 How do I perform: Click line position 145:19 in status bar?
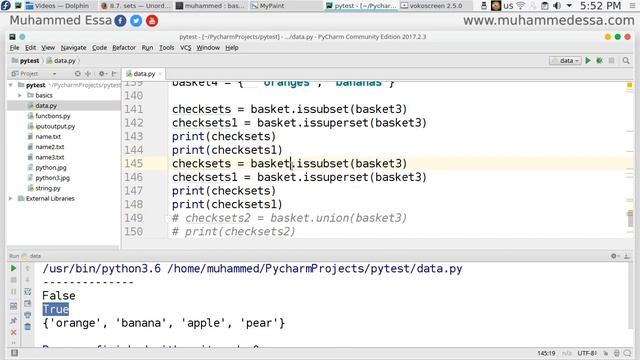(546, 353)
